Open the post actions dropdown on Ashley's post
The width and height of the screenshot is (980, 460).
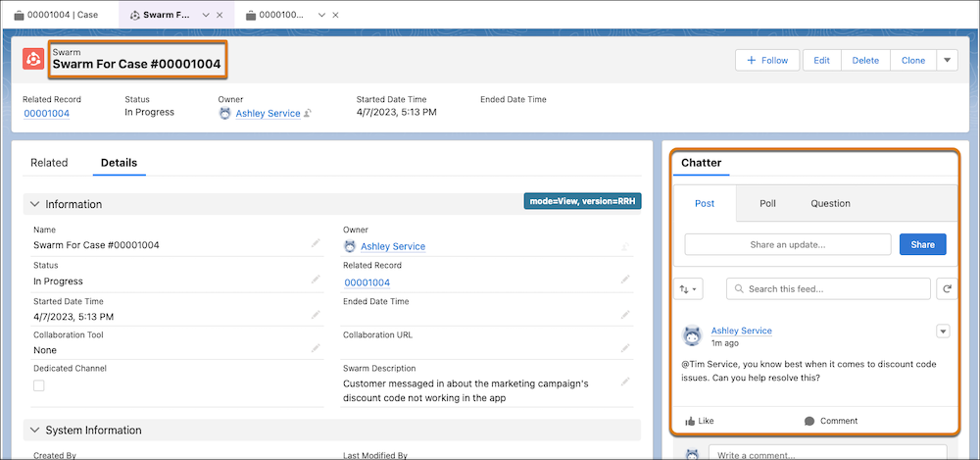pyautogui.click(x=943, y=332)
